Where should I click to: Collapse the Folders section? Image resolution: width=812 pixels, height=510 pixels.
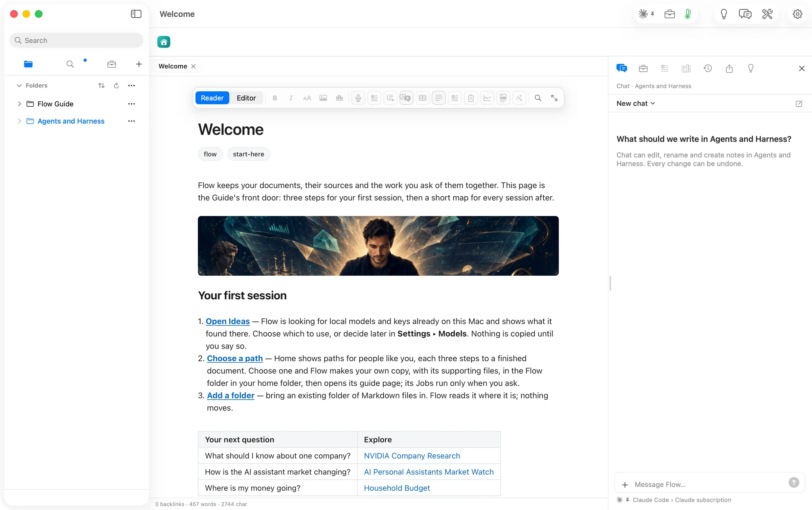[19, 86]
